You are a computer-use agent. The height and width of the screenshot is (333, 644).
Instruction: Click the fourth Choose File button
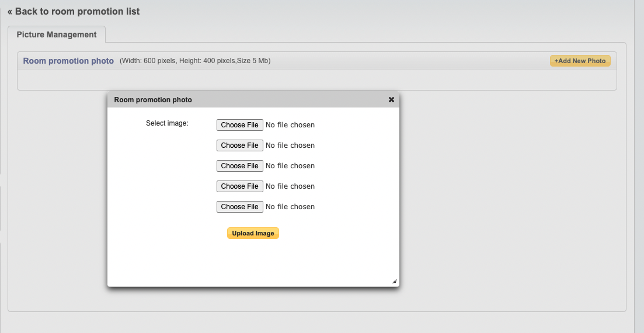(x=239, y=186)
